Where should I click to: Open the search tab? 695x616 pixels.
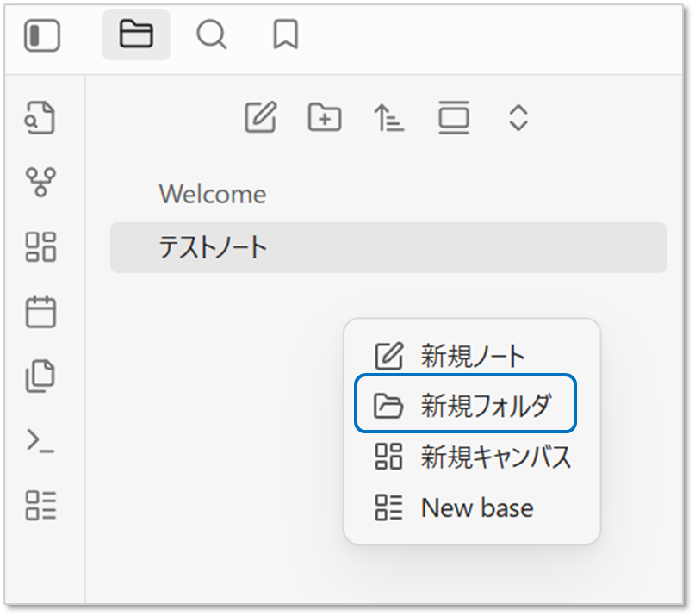(x=211, y=35)
